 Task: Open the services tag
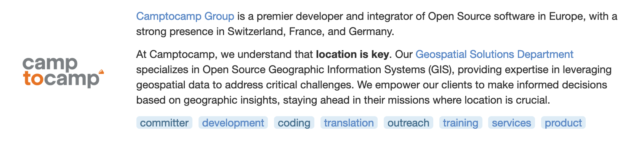[511, 123]
